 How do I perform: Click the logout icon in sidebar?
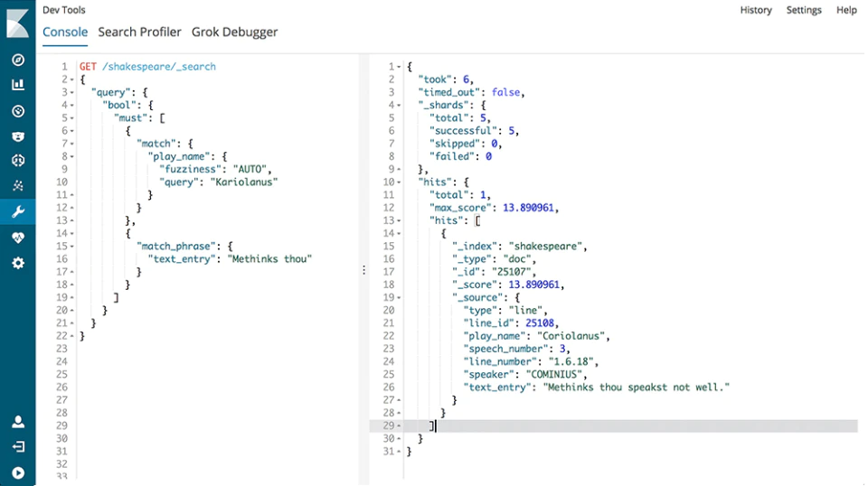18,447
